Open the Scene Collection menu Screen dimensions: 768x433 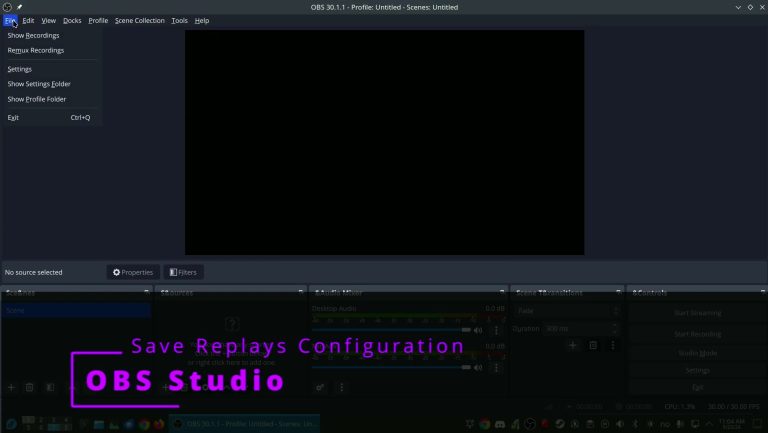coord(140,21)
